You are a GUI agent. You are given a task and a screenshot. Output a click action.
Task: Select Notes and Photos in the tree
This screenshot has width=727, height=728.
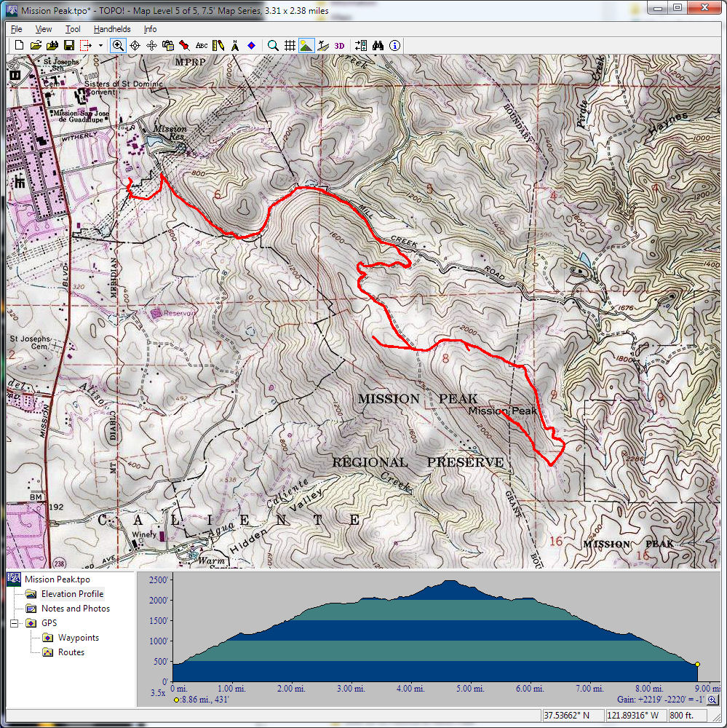pos(75,609)
